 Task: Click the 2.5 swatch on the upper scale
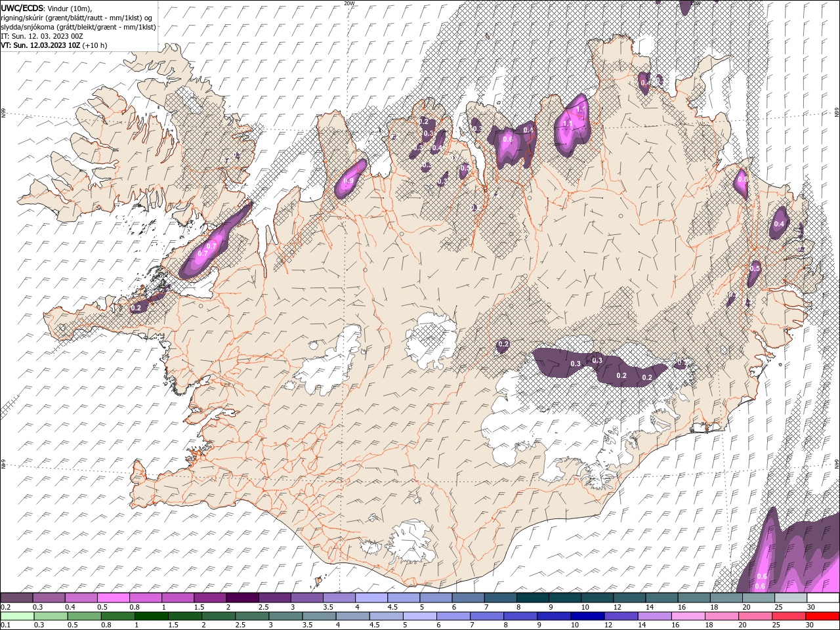pyautogui.click(x=274, y=598)
